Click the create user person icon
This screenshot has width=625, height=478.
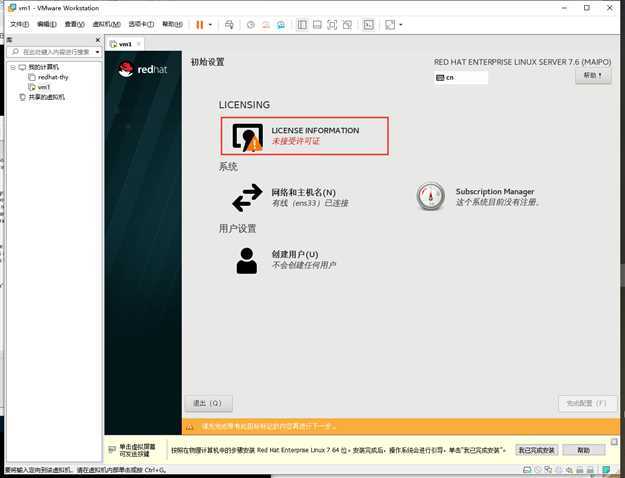click(247, 260)
